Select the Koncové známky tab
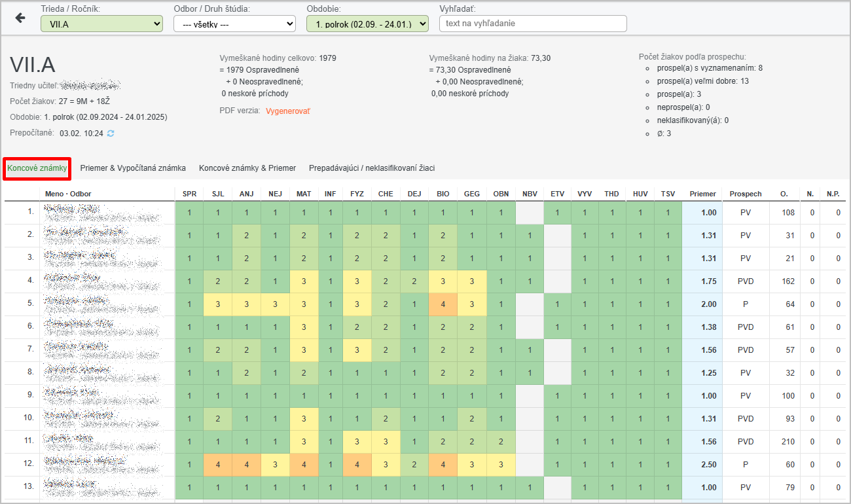851x504 pixels. point(37,168)
